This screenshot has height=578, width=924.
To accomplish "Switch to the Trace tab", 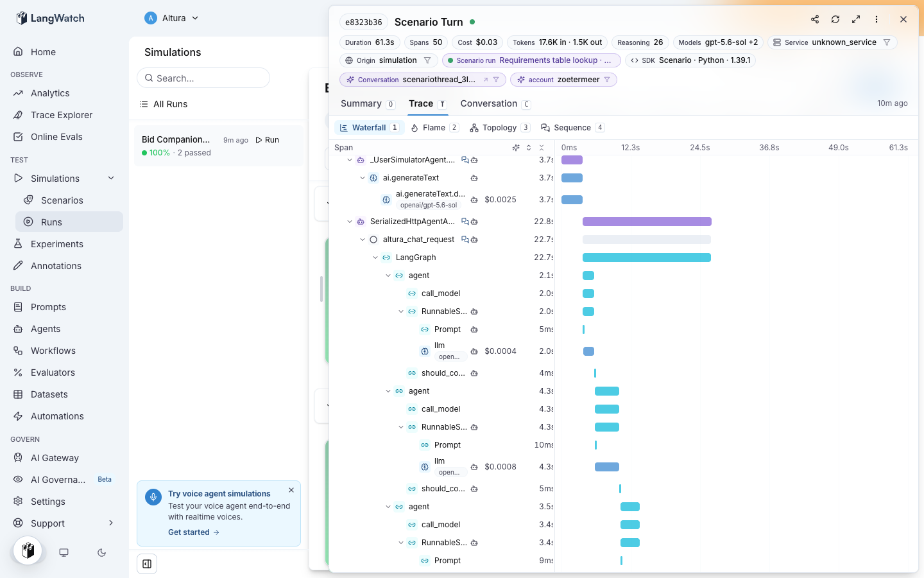I will point(428,103).
